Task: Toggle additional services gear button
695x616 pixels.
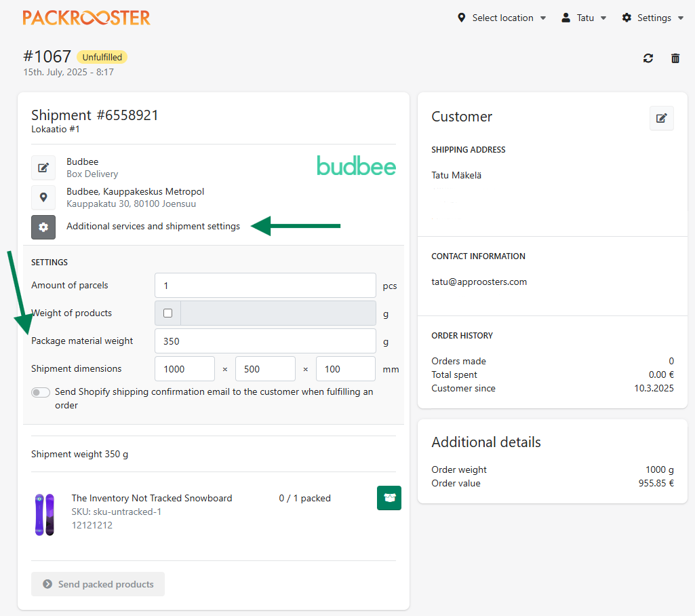Action: [x=43, y=227]
